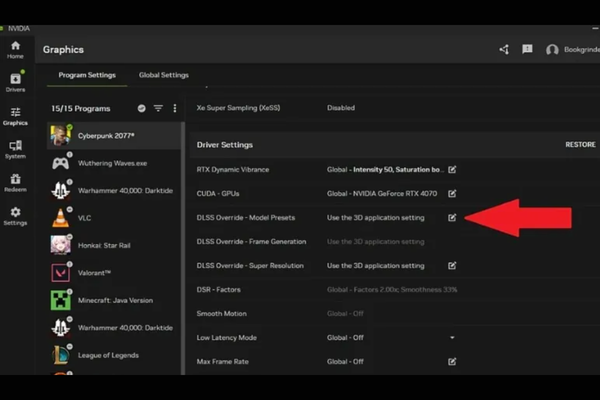The height and width of the screenshot is (400, 600).
Task: Open the System sidebar section
Action: 15,150
